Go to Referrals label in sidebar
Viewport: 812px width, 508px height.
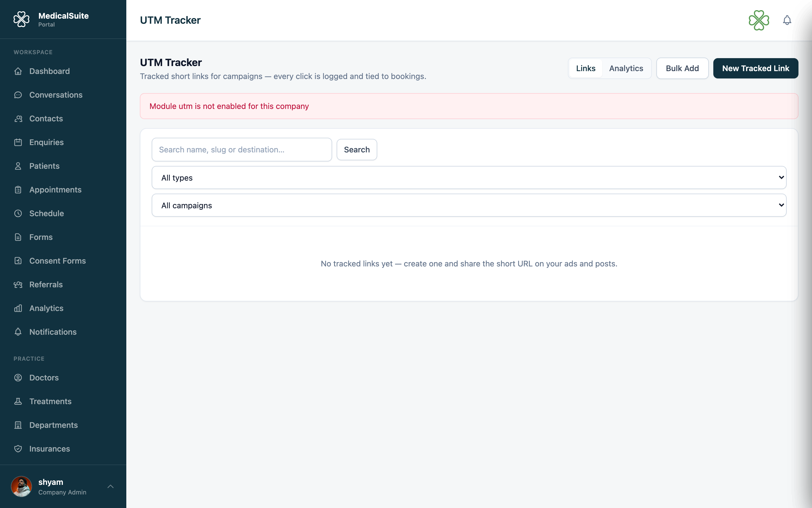click(46, 284)
